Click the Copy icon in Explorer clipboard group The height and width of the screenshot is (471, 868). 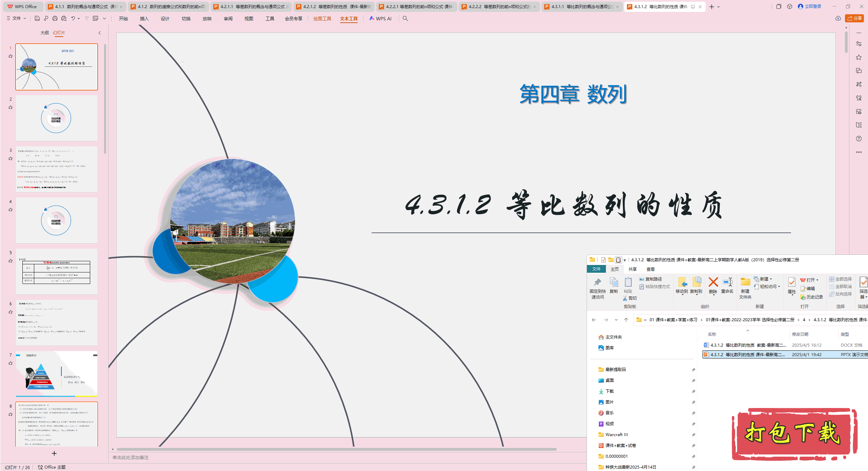pos(614,282)
